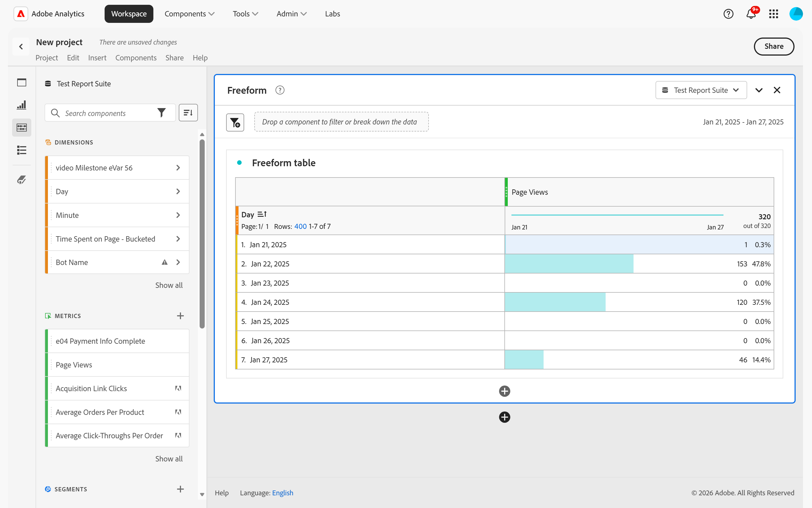Viewport: 812px width, 508px height.
Task: Click Adobe icon on Average Orders Per Product
Action: point(178,412)
